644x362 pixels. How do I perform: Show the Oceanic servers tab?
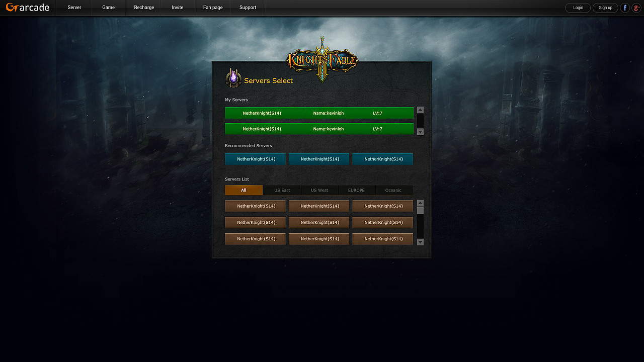393,190
